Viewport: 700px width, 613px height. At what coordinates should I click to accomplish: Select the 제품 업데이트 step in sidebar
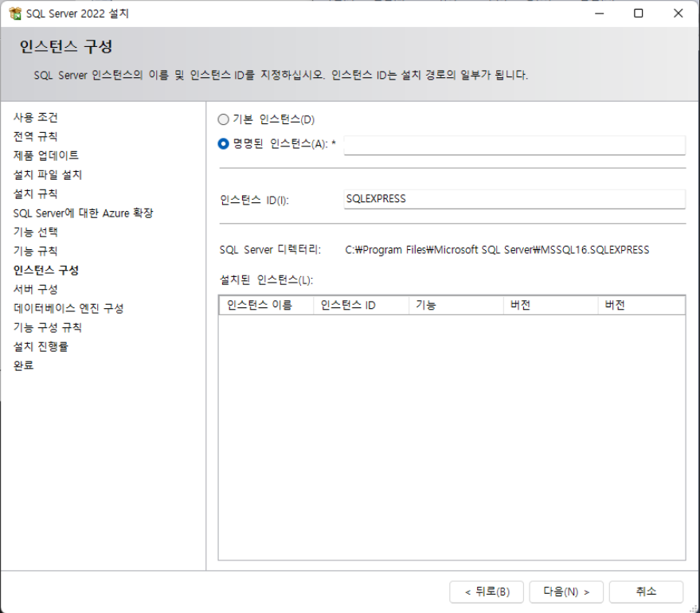[46, 155]
